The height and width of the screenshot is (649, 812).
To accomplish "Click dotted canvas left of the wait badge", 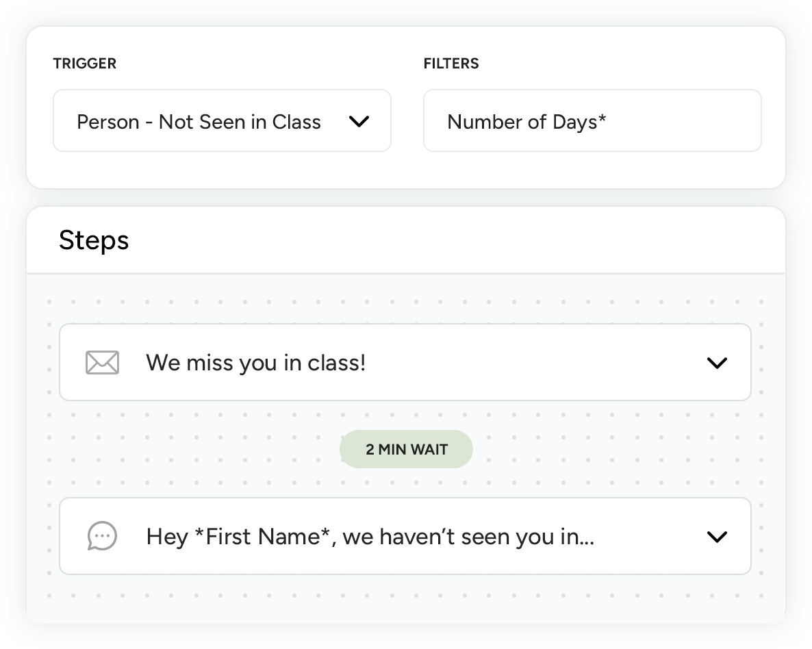I will [x=205, y=449].
